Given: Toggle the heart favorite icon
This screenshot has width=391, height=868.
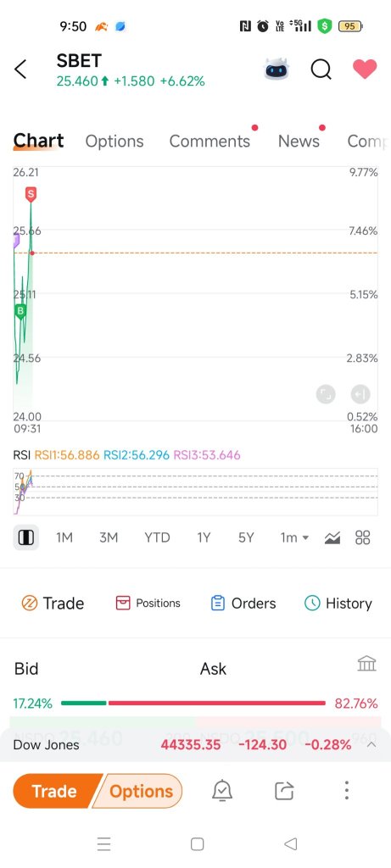Looking at the screenshot, I should 365,70.
